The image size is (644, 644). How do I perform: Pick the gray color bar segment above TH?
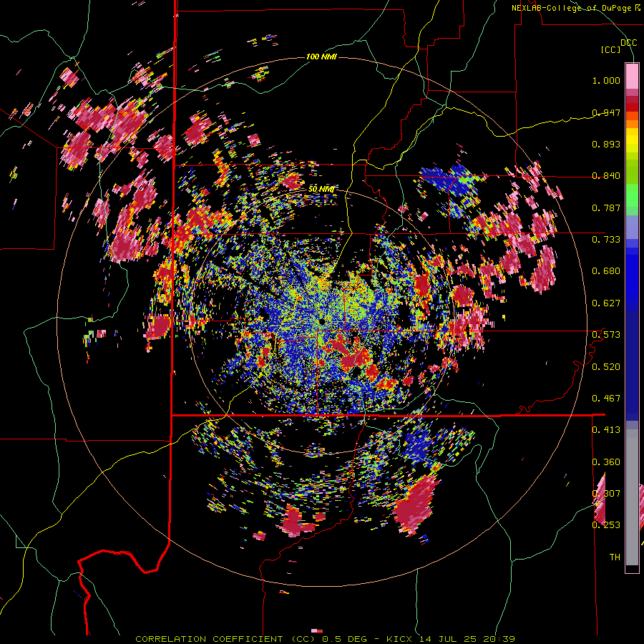click(x=632, y=497)
